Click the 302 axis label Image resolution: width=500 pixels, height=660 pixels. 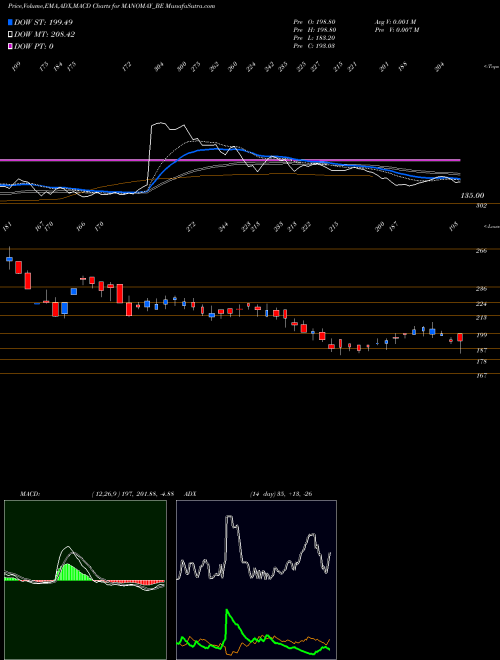[481, 206]
